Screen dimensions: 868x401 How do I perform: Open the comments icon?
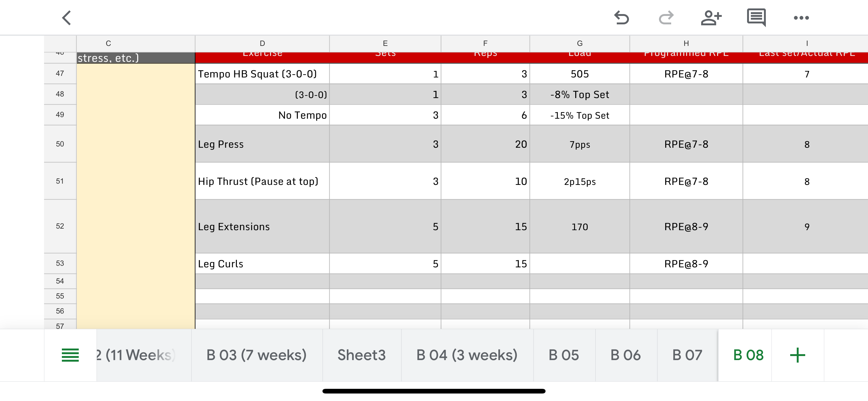point(756,18)
